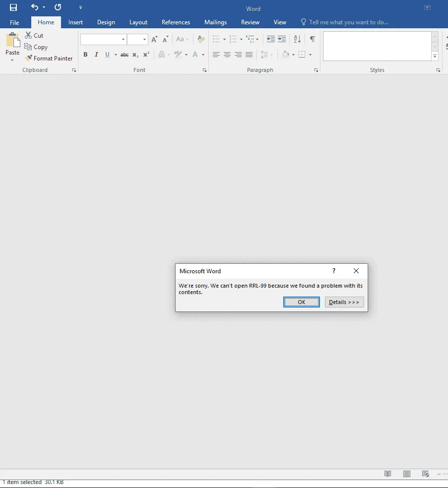Click the Copy button
Viewport: 448px width, 488px height.
click(x=36, y=47)
